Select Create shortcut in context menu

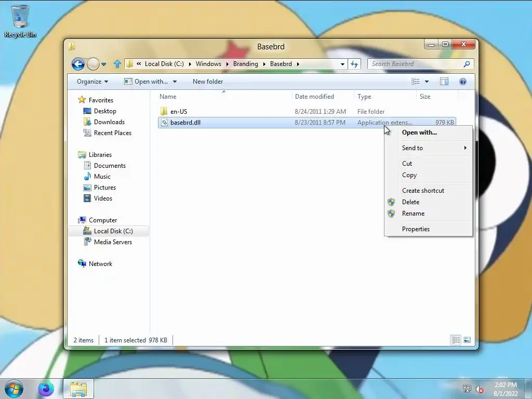(x=428, y=191)
